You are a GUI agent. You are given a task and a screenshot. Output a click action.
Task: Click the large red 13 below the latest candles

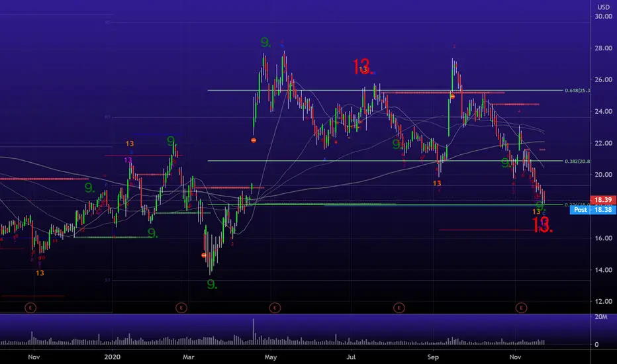[x=542, y=225]
